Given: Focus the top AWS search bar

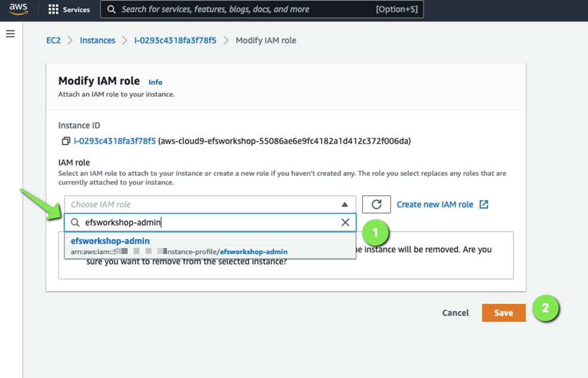Looking at the screenshot, I should [x=262, y=10].
